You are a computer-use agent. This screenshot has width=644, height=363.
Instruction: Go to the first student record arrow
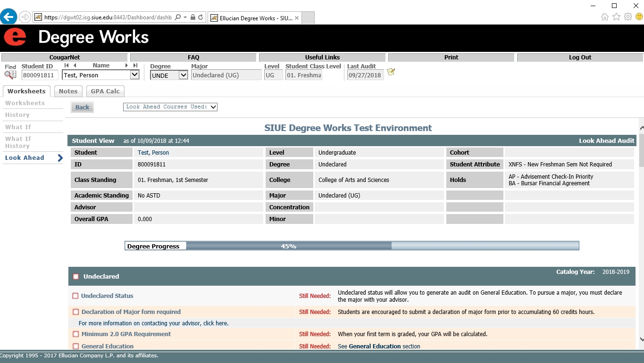click(67, 66)
